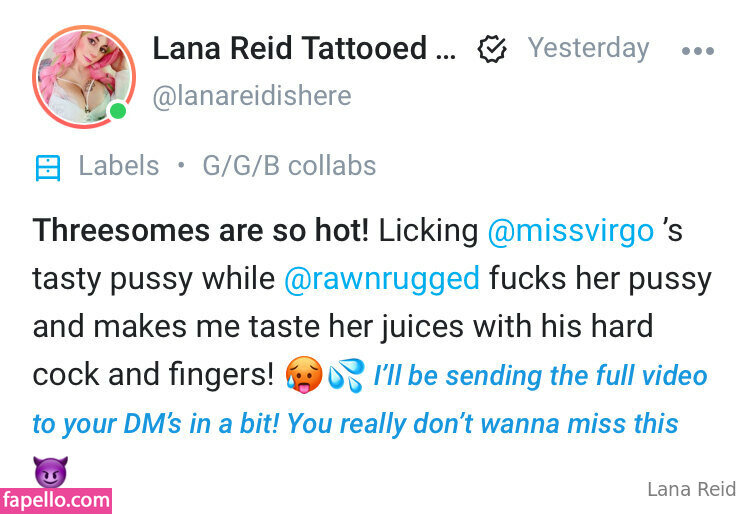Screen dimensions: 750x514
Task: Open the Labels section text
Action: (118, 166)
